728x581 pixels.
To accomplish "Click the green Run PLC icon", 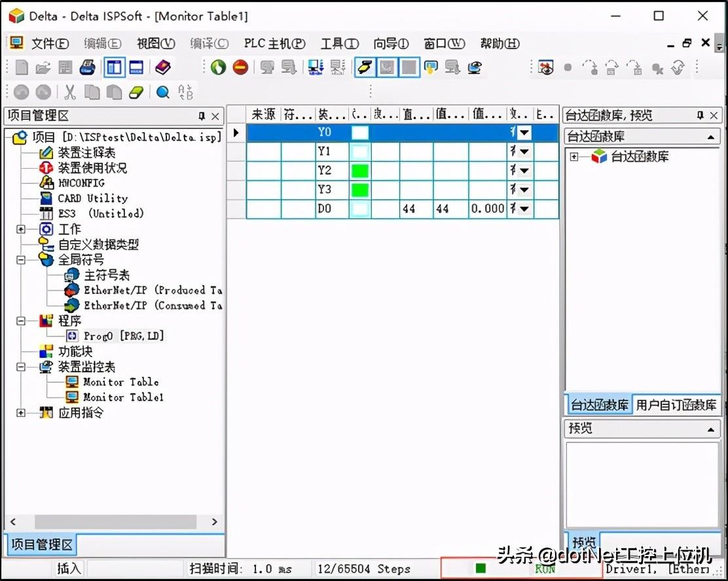I will tap(218, 68).
